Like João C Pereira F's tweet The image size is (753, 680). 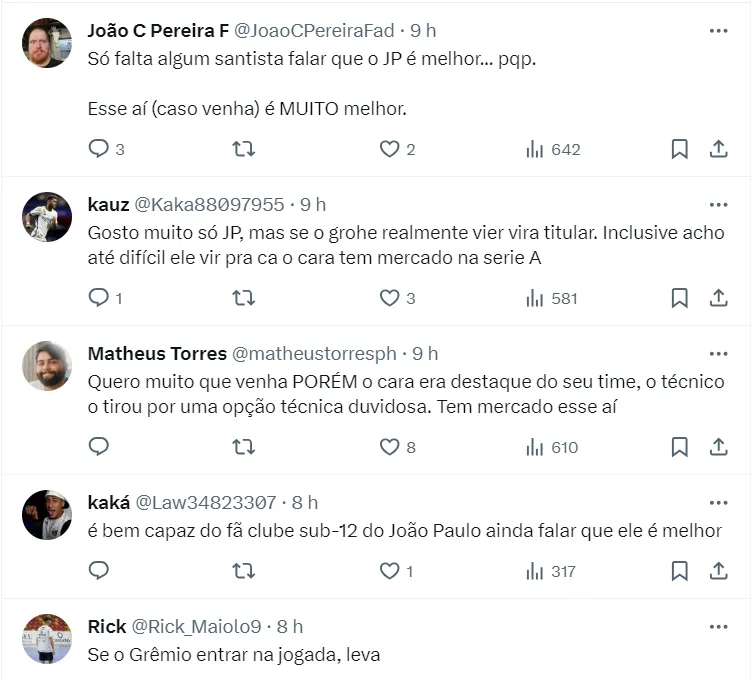390,149
